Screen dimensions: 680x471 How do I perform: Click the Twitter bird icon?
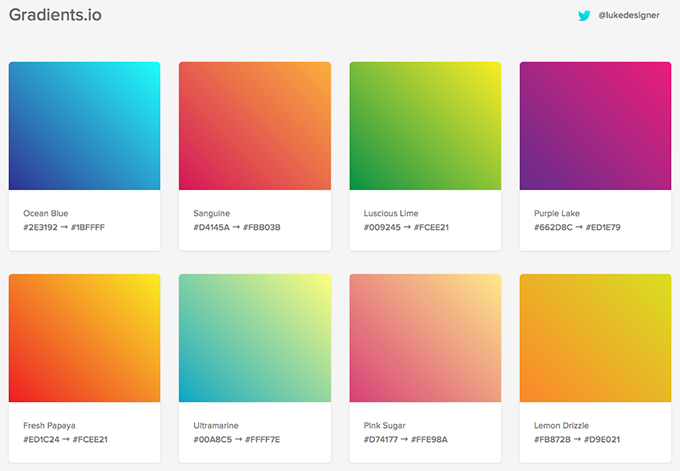click(x=584, y=16)
